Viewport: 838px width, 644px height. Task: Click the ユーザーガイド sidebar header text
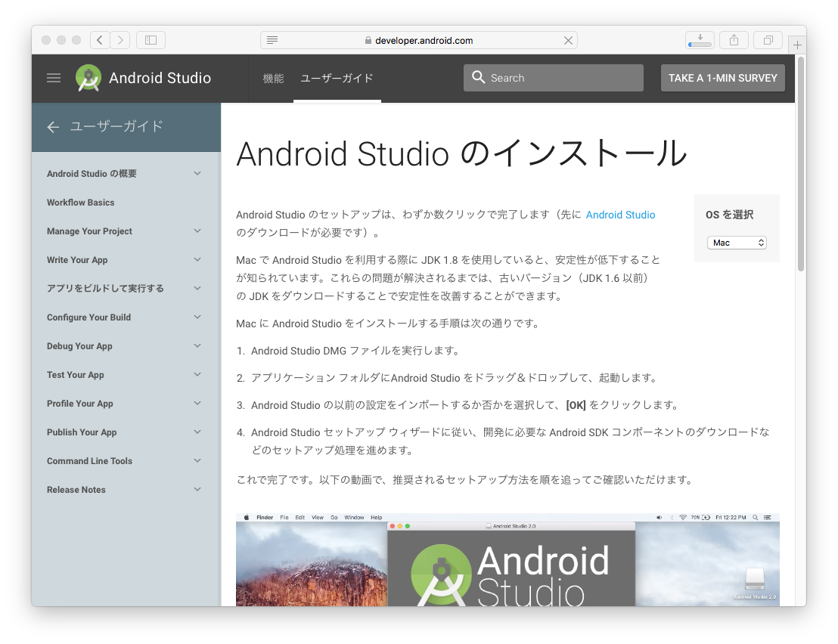click(116, 126)
